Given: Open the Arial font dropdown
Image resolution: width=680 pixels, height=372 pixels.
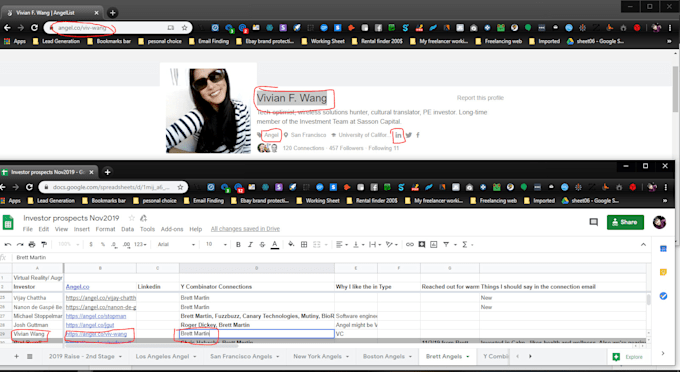Looking at the screenshot, I should (176, 245).
